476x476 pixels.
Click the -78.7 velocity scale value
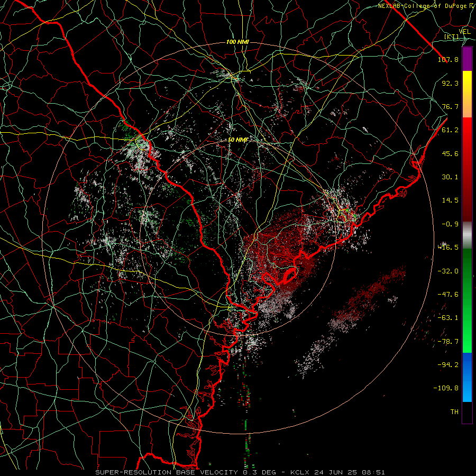(448, 342)
